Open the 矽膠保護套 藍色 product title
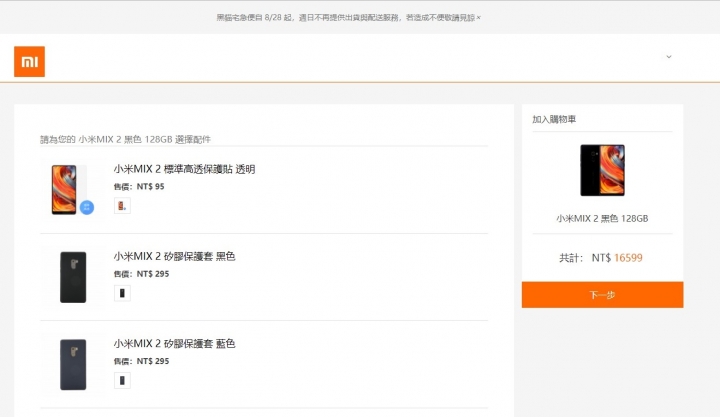Viewport: 720px width, 417px height. tap(174, 344)
